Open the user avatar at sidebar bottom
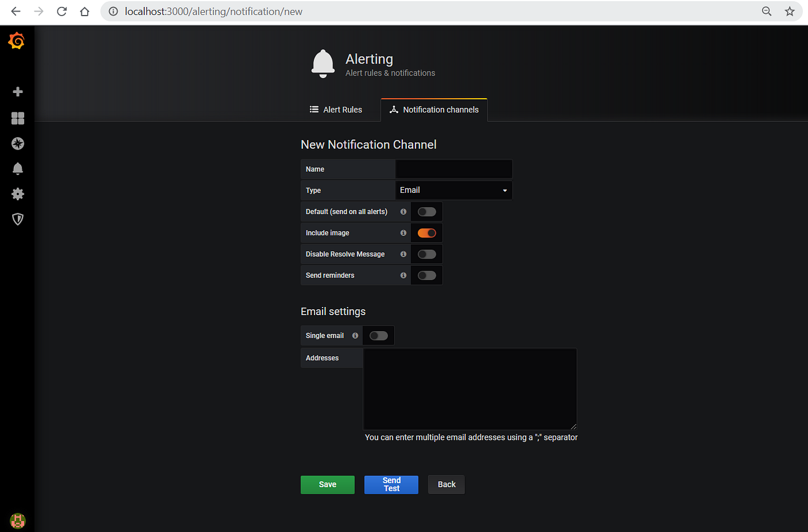808x532 pixels. (18, 520)
